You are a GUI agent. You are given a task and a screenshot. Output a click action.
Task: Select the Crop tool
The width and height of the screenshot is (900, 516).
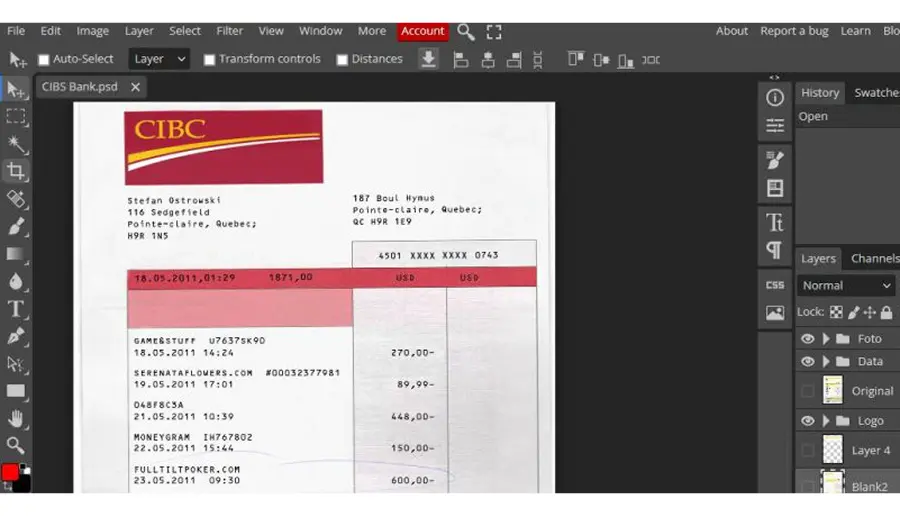click(15, 170)
